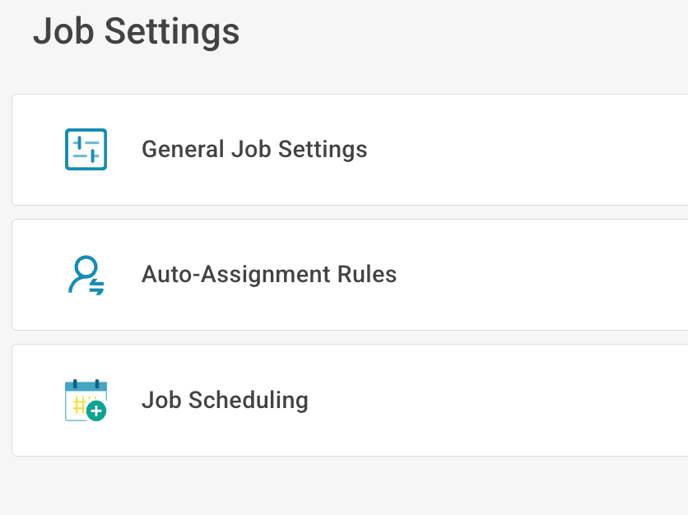The image size is (688, 515).
Task: Click the word "Scheduling" in third card
Action: [x=251, y=401]
